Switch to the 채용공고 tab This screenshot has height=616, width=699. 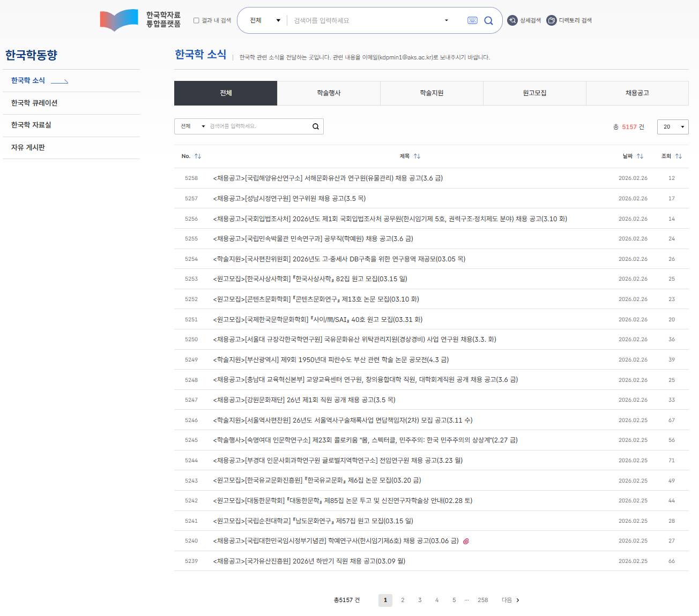(x=637, y=93)
